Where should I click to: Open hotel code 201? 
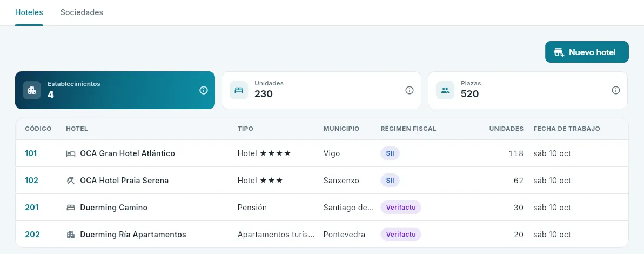click(x=32, y=208)
